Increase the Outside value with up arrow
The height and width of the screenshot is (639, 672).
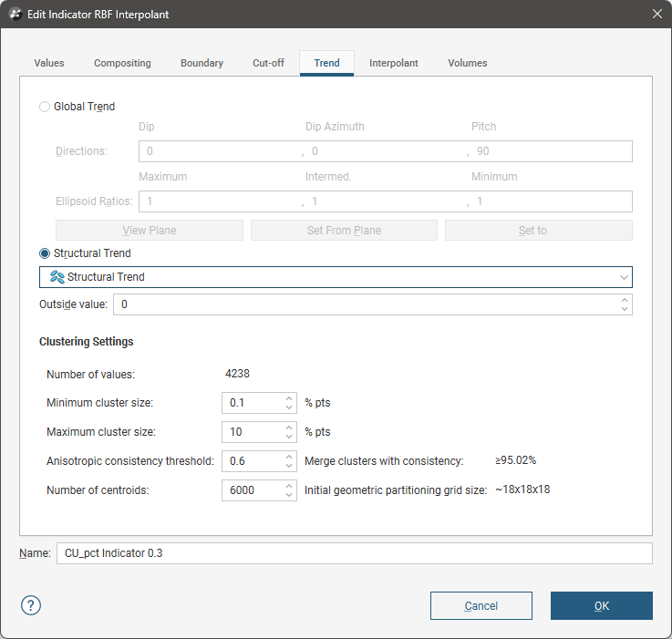pos(624,299)
